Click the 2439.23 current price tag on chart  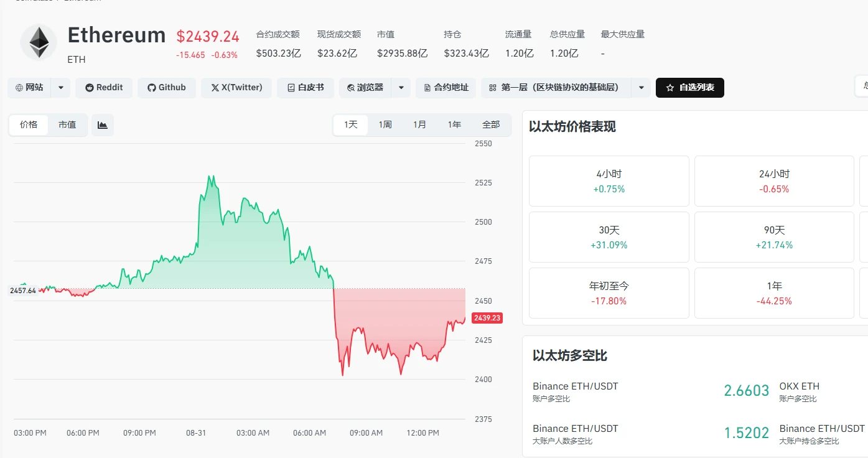pyautogui.click(x=487, y=318)
